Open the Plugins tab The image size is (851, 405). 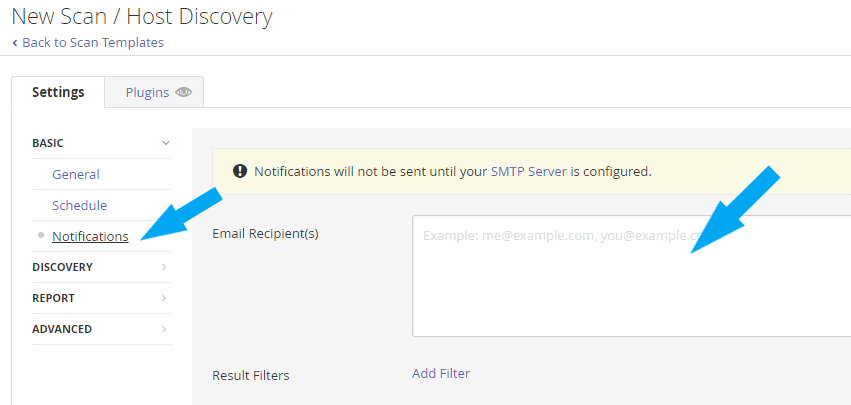point(154,92)
